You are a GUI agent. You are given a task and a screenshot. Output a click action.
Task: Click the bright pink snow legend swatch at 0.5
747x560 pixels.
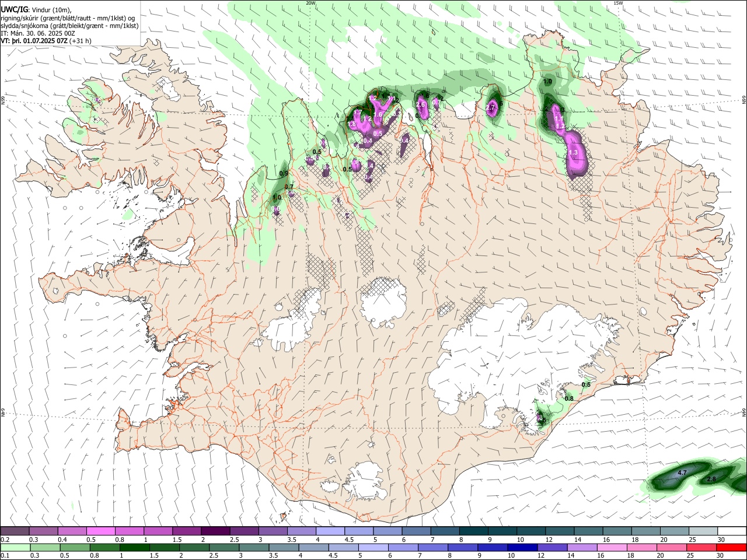point(100,531)
